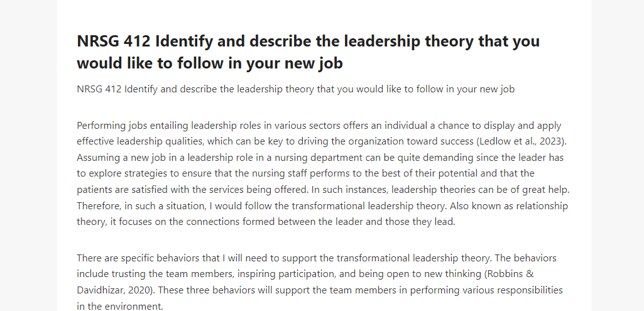Click the words "in the environment." at paragraph end

pos(120,307)
